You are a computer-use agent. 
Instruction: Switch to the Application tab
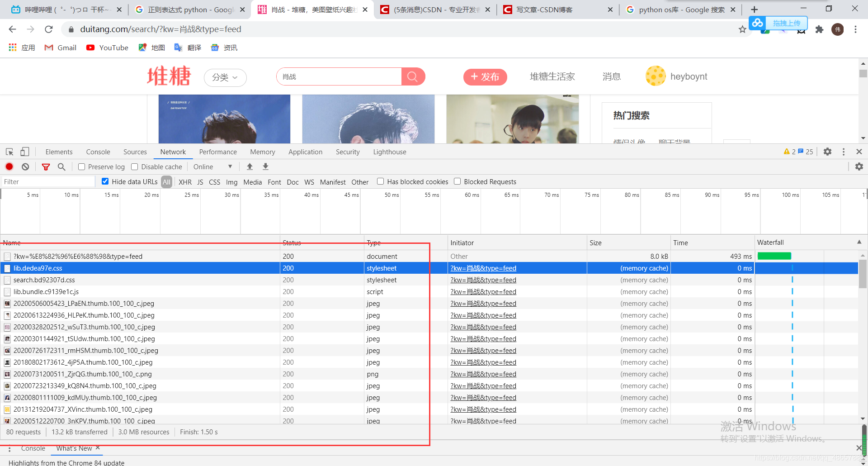click(x=306, y=152)
